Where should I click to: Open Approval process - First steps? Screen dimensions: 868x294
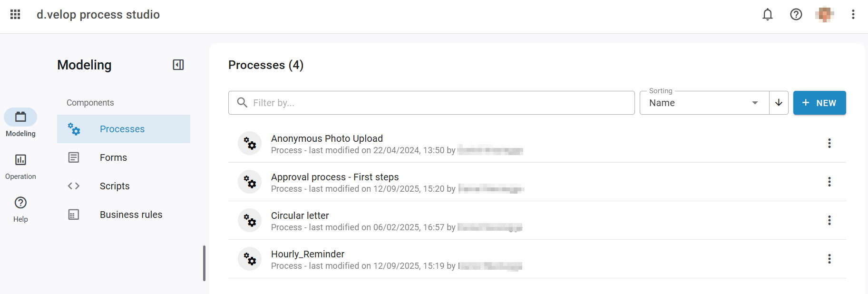(334, 177)
